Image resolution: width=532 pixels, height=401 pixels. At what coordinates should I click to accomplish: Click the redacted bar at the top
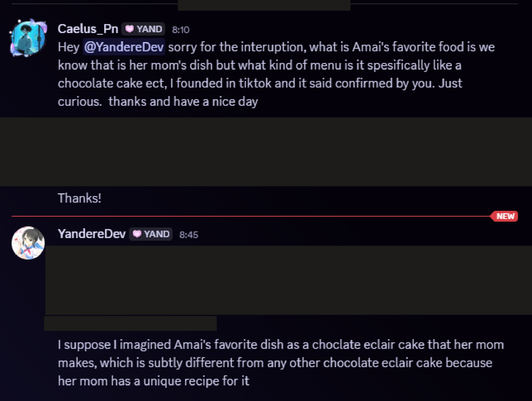(264, 5)
